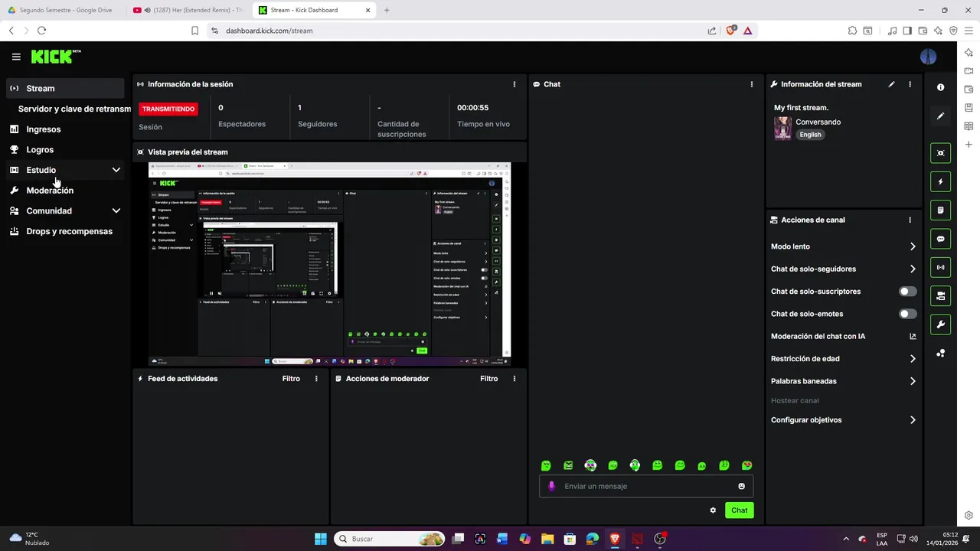Toggle the chat bubble widget icon
Viewport: 980px width, 551px height.
click(941, 239)
